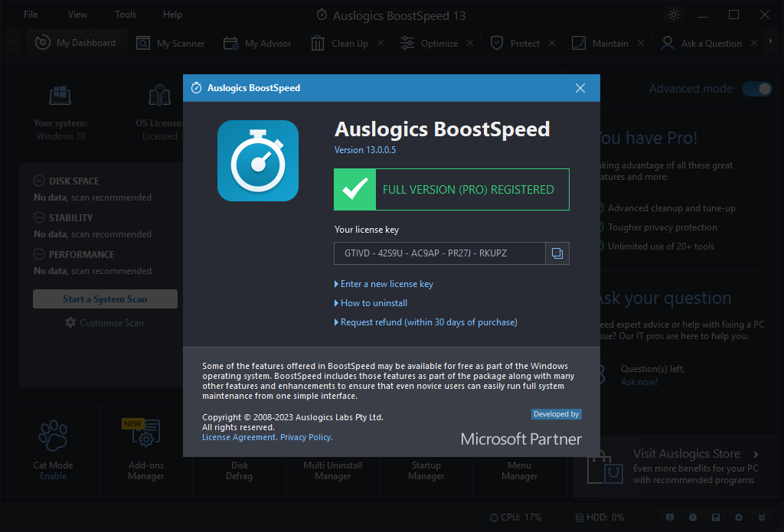Toggle the light/dark theme sun icon
The image size is (784, 532).
(674, 15)
